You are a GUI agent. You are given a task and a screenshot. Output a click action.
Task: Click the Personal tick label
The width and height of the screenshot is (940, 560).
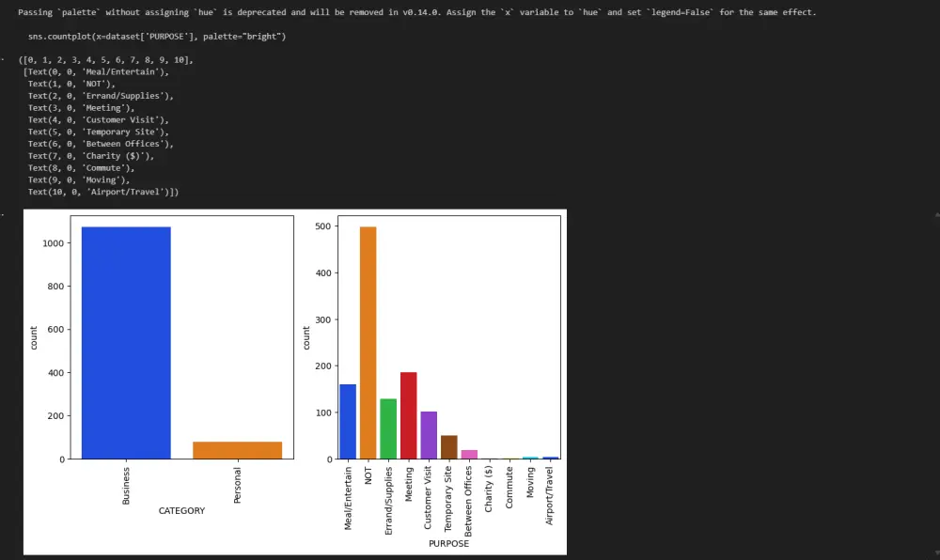click(238, 486)
